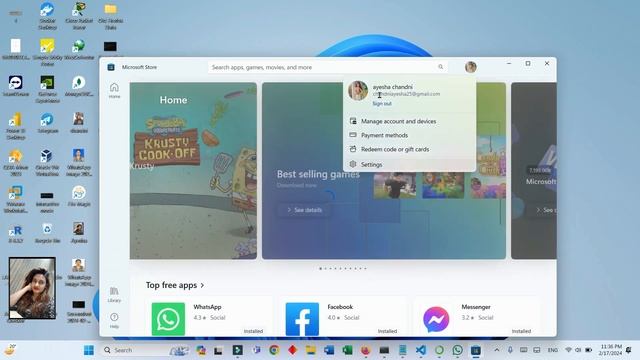Click the Messenger app title text
Image resolution: width=640 pixels, height=360 pixels.
476,307
